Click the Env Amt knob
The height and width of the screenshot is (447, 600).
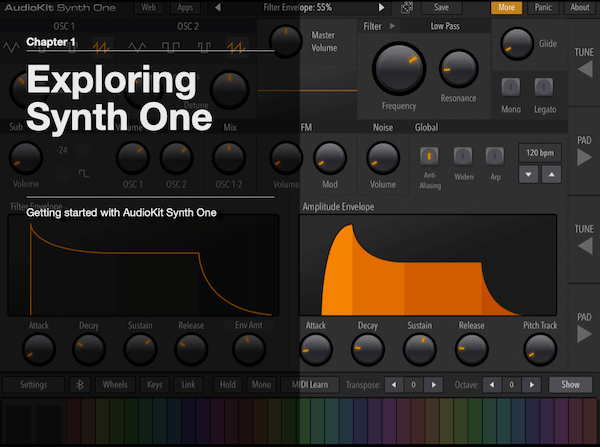(249, 349)
